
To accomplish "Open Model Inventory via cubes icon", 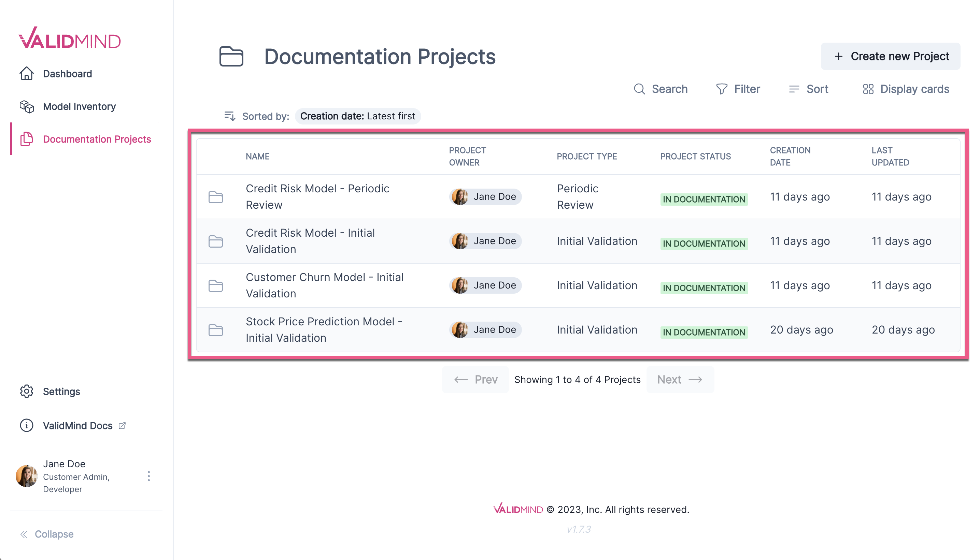I will pos(26,106).
